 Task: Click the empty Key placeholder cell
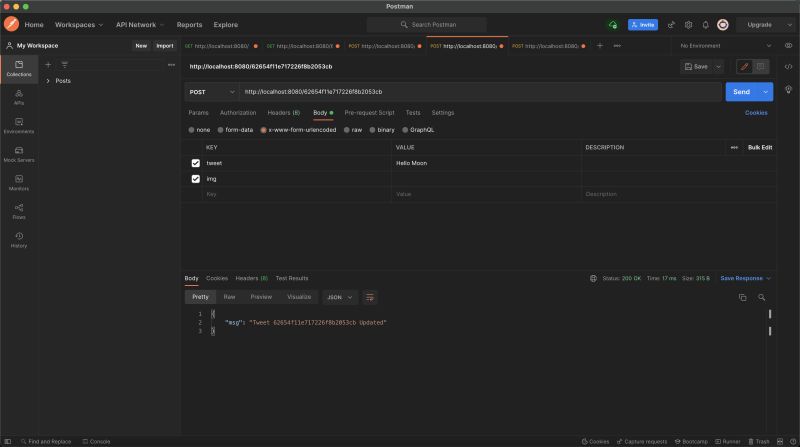pos(297,194)
